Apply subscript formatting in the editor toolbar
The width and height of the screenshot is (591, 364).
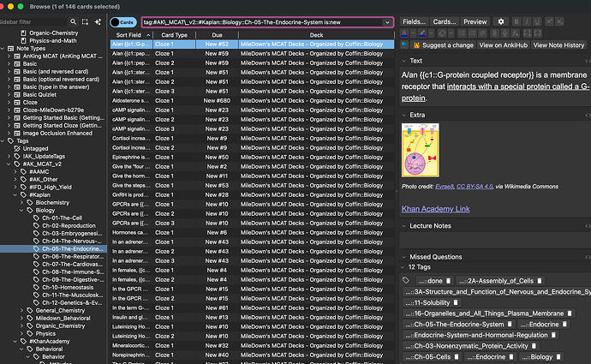pyautogui.click(x=559, y=21)
